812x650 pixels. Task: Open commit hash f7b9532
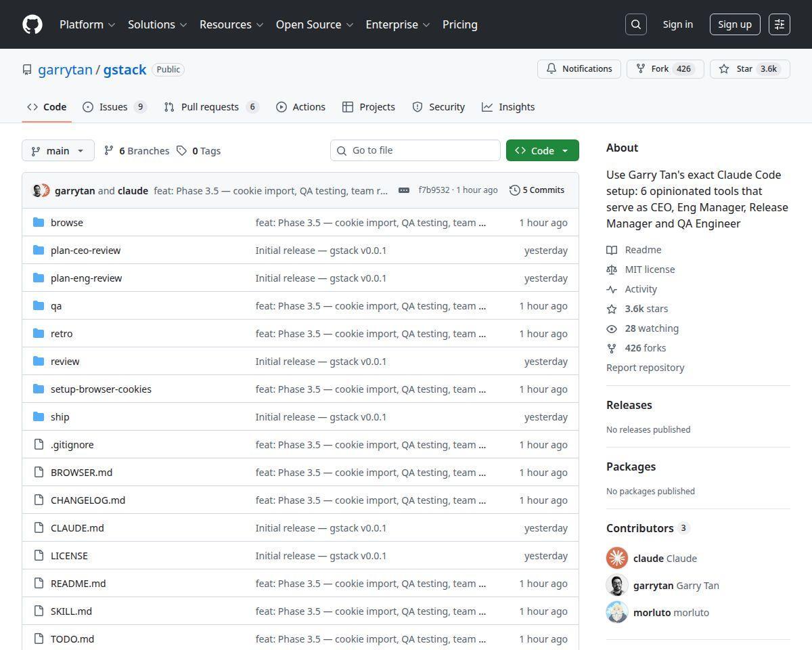pos(434,190)
